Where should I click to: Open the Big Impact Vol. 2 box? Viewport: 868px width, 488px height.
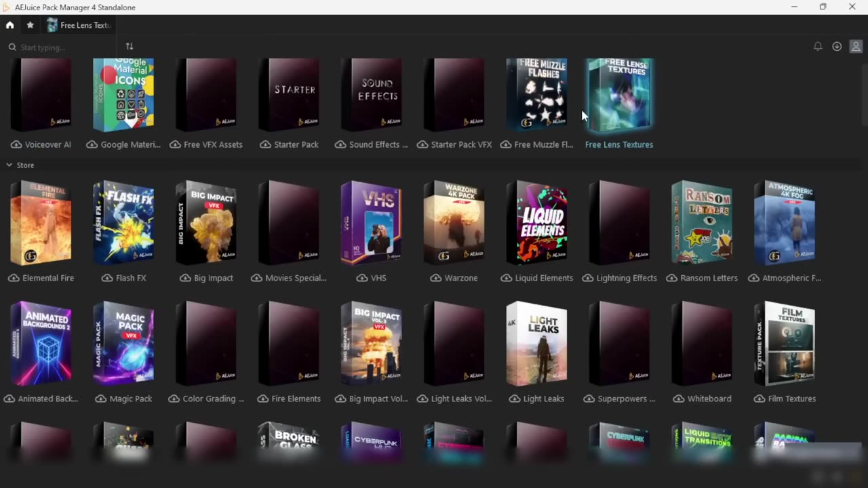pyautogui.click(x=371, y=343)
